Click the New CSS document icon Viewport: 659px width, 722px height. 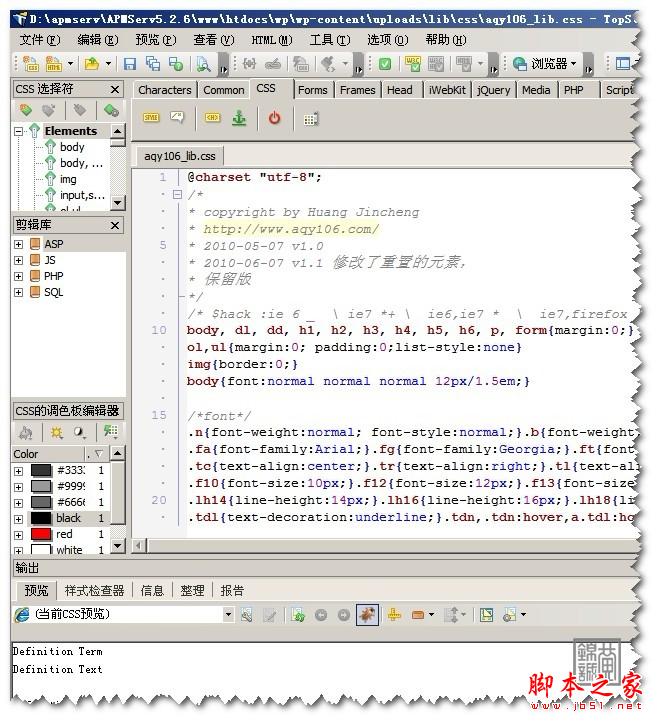coord(31,64)
